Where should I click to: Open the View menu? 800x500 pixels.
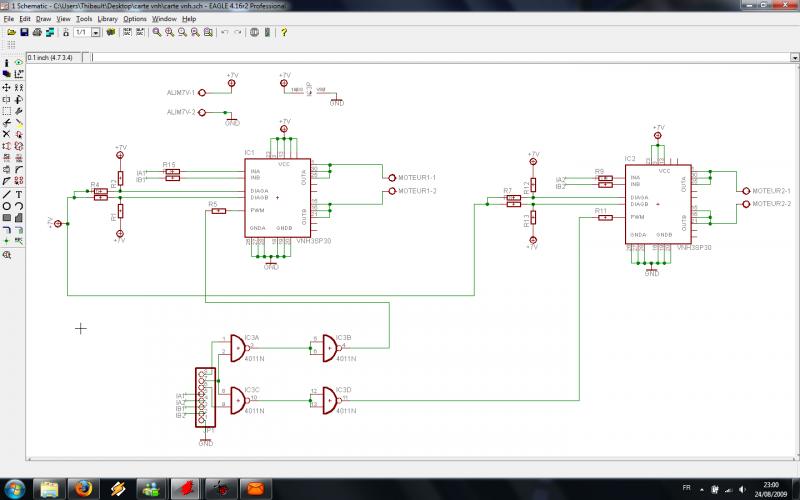pyautogui.click(x=63, y=19)
